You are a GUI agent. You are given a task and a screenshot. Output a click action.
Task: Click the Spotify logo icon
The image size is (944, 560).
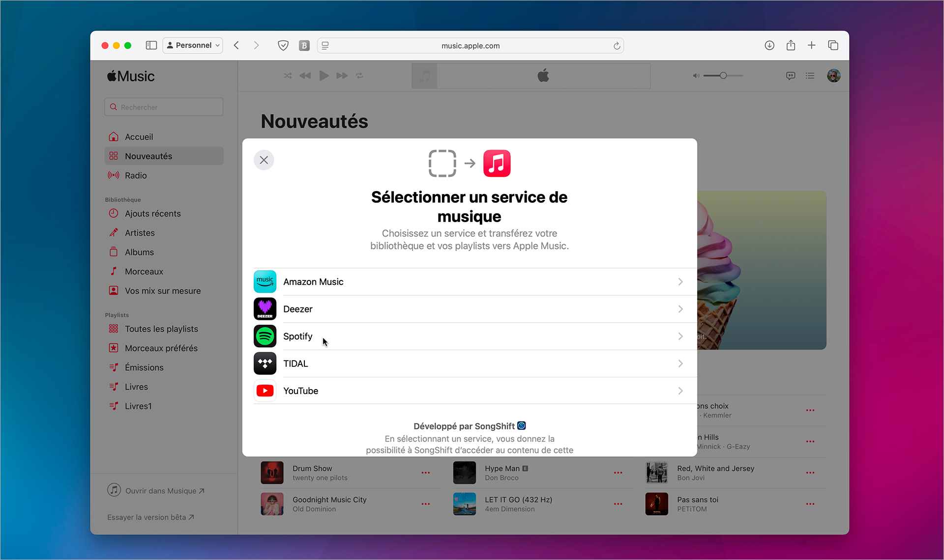point(265,336)
